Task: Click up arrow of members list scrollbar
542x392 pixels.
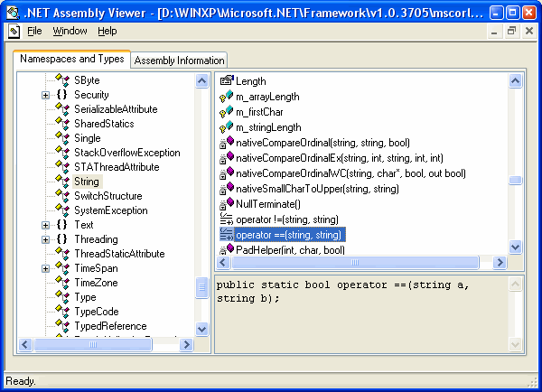Action: [x=515, y=81]
